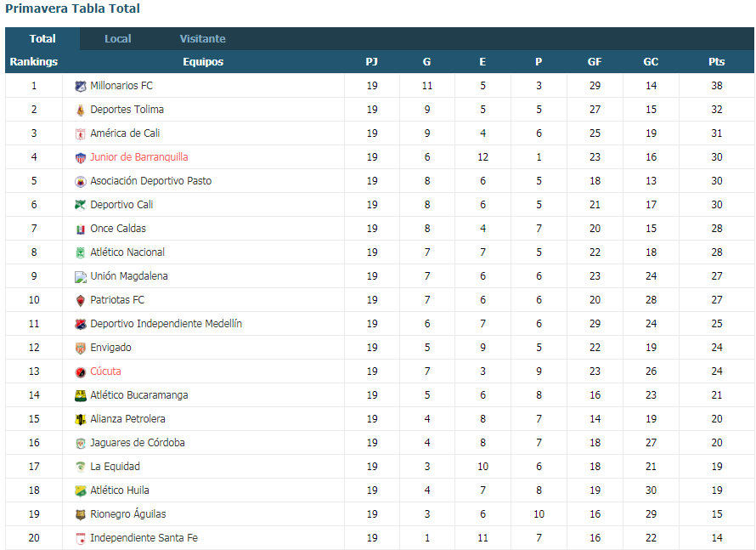Open the Cúcuta team link
This screenshot has width=756, height=550.
105,371
